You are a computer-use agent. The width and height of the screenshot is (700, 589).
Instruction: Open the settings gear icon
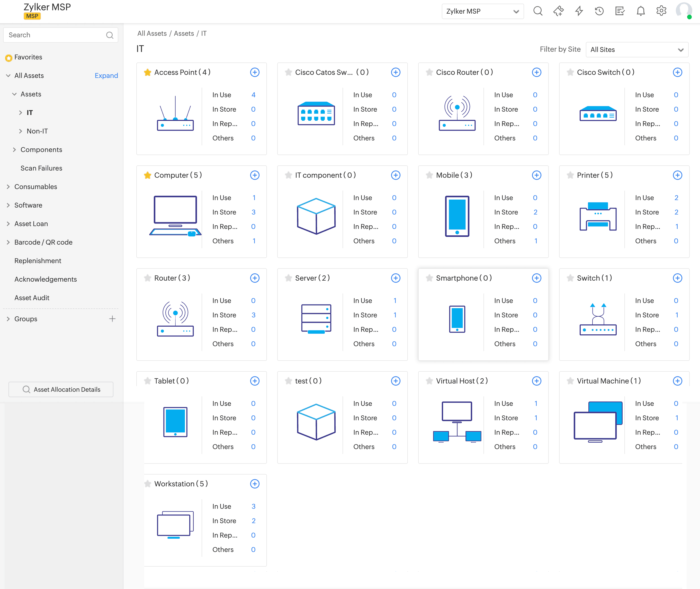click(x=661, y=11)
